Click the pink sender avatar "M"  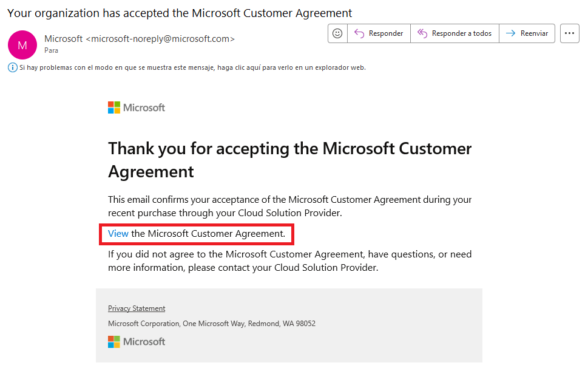coord(22,44)
